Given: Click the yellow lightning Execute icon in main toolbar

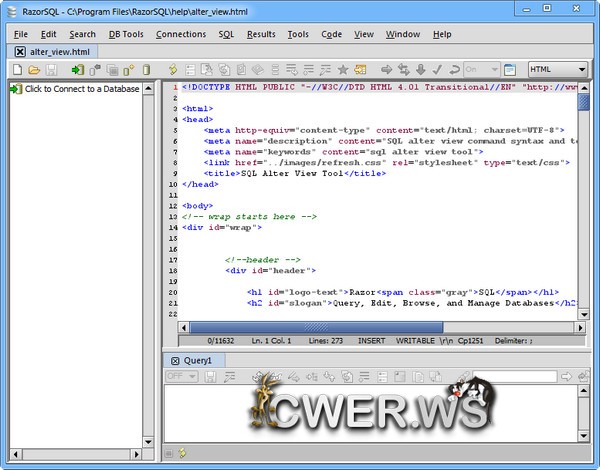Looking at the screenshot, I should [173, 70].
